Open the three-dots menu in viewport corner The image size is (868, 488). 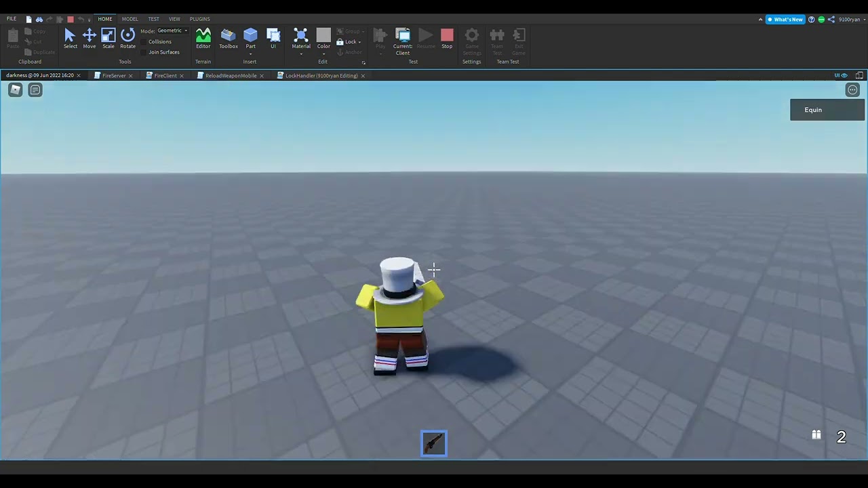coord(852,89)
